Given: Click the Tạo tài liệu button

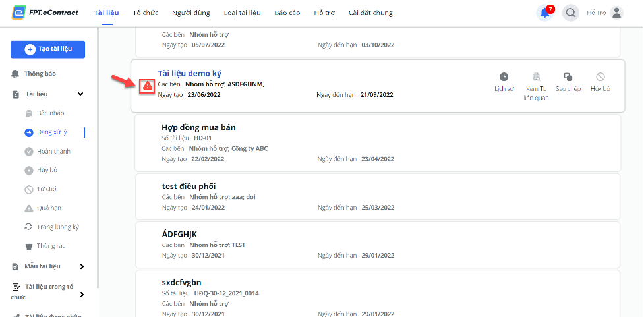Looking at the screenshot, I should tap(47, 49).
